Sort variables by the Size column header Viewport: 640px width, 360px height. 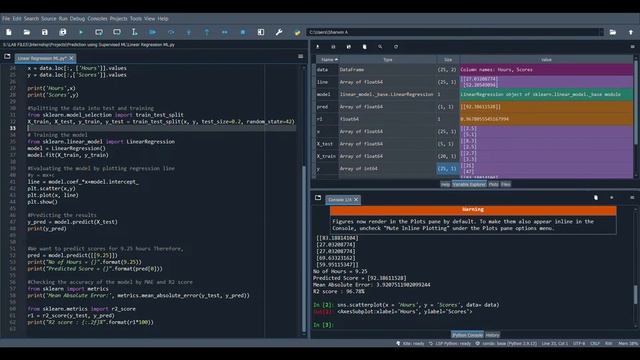pyautogui.click(x=448, y=60)
